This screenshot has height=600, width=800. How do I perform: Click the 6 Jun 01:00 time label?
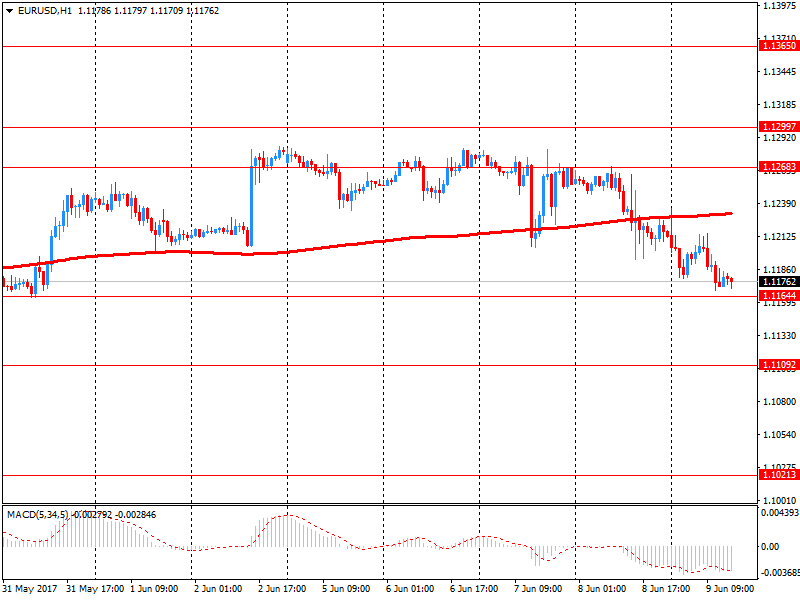coord(410,589)
